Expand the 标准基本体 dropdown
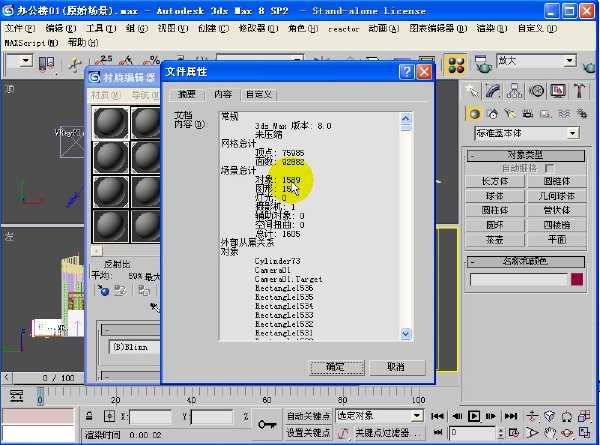Viewport: 600px width, 445px height. click(x=572, y=133)
